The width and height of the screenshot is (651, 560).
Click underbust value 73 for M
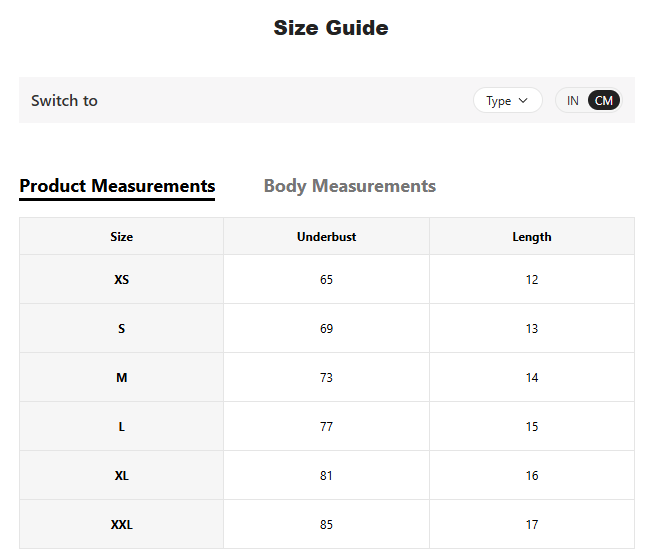(x=326, y=377)
